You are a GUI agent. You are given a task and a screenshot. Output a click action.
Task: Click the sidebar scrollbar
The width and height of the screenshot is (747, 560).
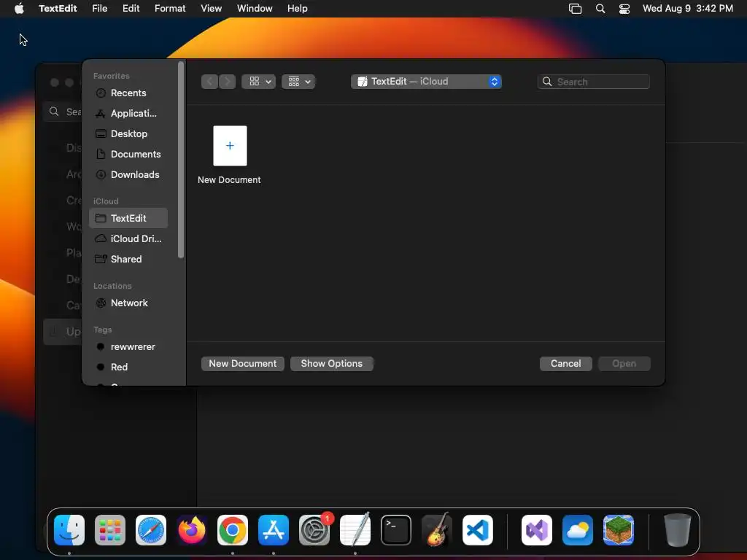(181, 160)
